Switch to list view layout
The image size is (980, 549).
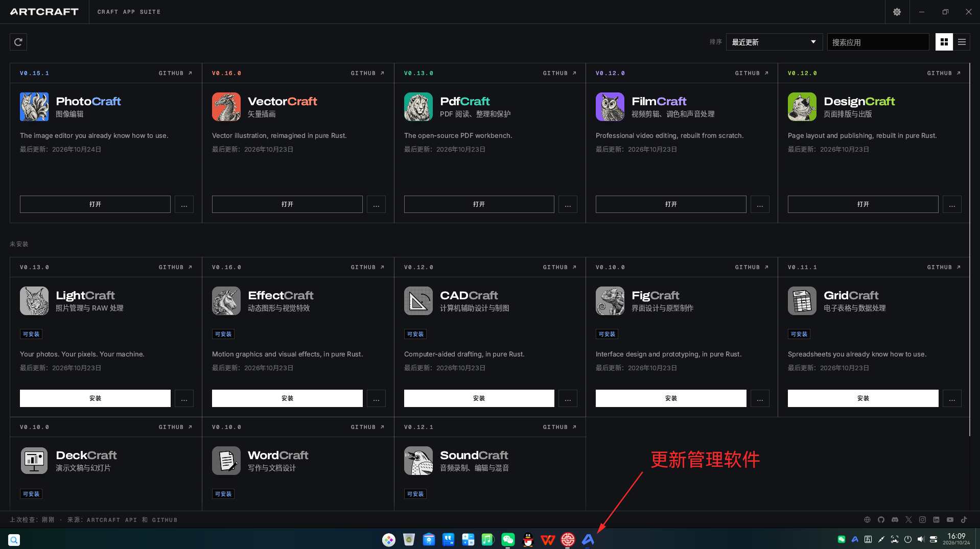coord(962,42)
